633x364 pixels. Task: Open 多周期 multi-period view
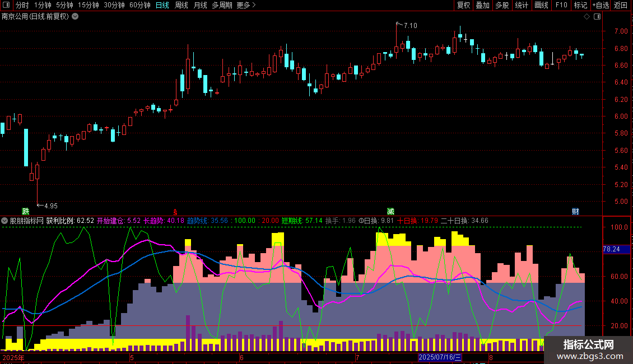point(222,5)
